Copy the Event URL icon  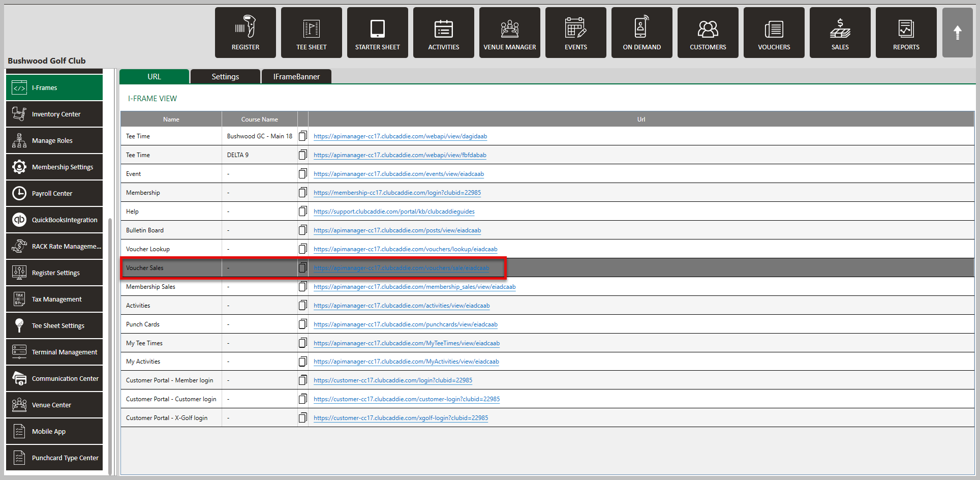pyautogui.click(x=303, y=174)
